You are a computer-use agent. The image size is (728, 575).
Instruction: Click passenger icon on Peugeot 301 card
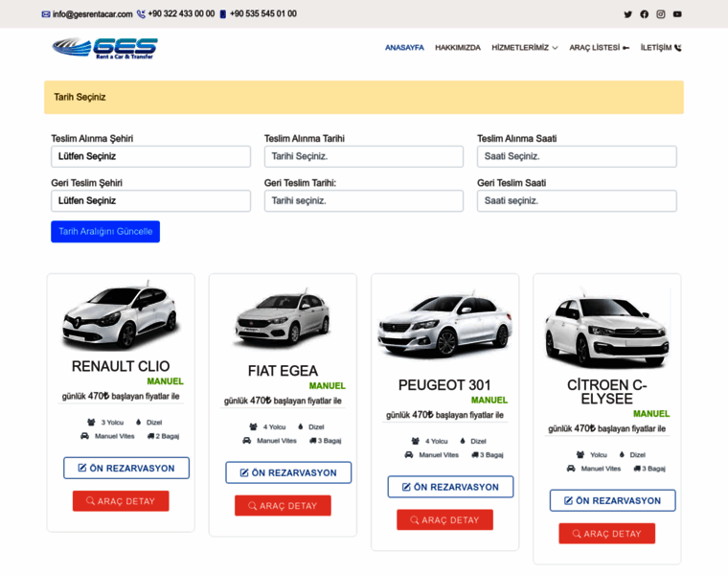coord(415,441)
